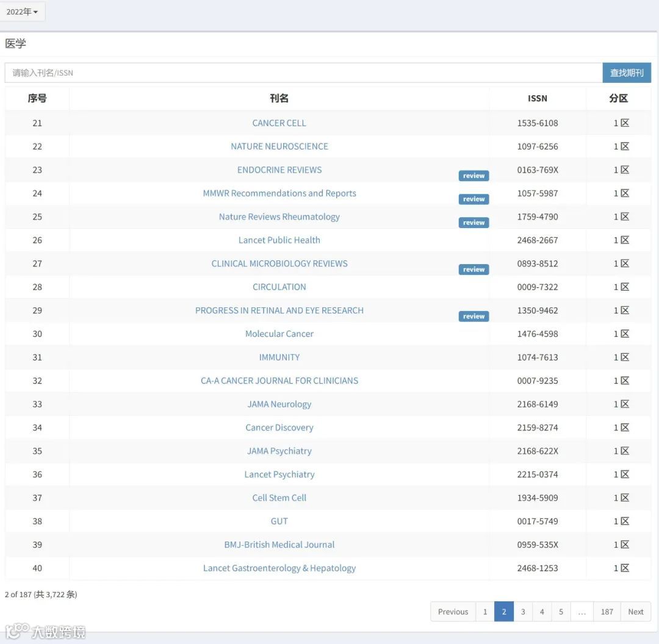Click row number 40 cell
Viewport: 659px width, 644px height.
[37, 568]
